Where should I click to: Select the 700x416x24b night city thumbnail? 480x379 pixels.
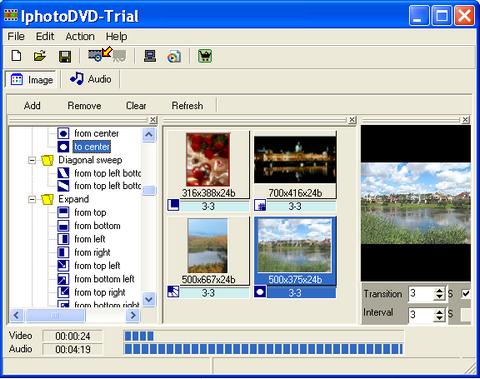tap(295, 165)
